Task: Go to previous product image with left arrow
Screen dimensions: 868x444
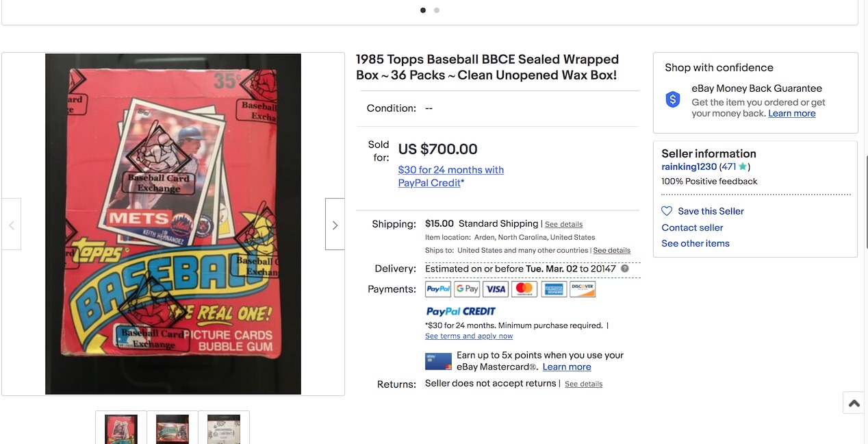Action: 12,225
